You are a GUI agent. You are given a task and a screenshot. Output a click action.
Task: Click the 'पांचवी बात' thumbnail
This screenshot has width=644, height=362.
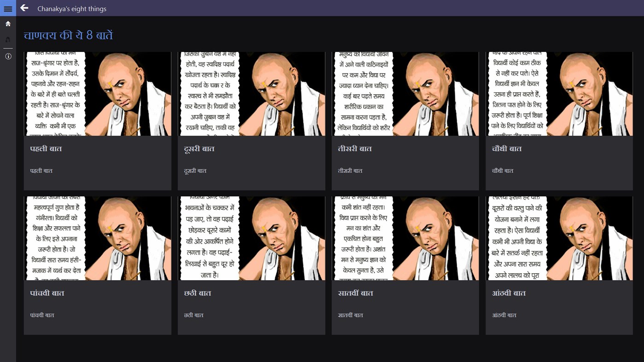(97, 238)
